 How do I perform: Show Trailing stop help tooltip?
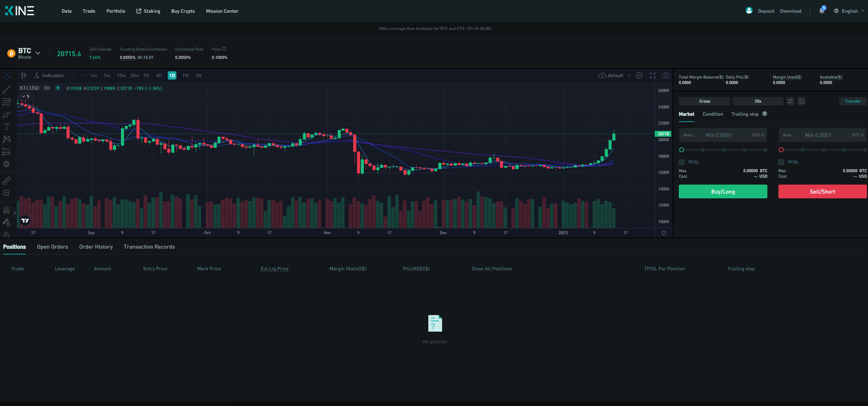pyautogui.click(x=765, y=114)
